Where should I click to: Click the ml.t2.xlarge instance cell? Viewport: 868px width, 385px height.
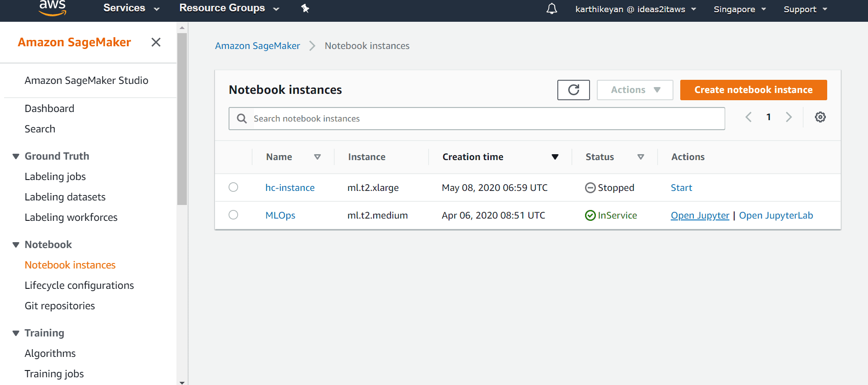point(373,188)
